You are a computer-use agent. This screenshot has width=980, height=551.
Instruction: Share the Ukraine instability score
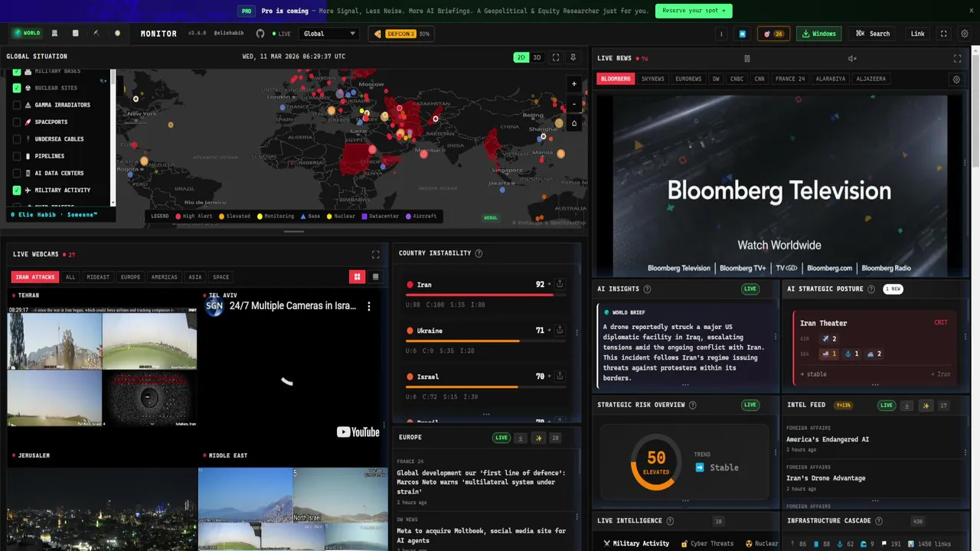click(560, 330)
